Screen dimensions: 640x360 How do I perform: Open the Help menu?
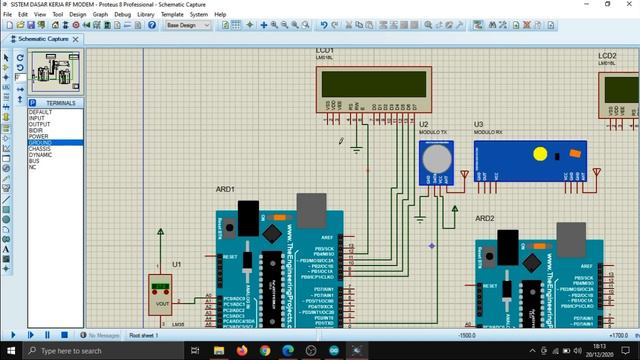(x=220, y=14)
